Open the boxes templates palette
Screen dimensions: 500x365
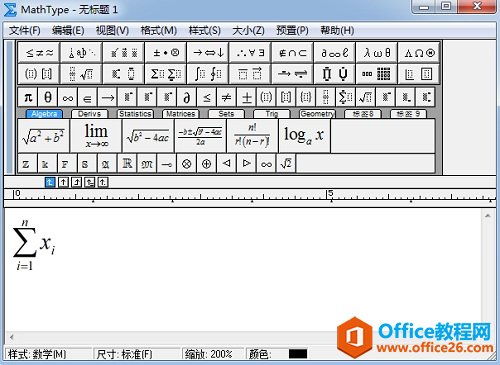click(419, 74)
